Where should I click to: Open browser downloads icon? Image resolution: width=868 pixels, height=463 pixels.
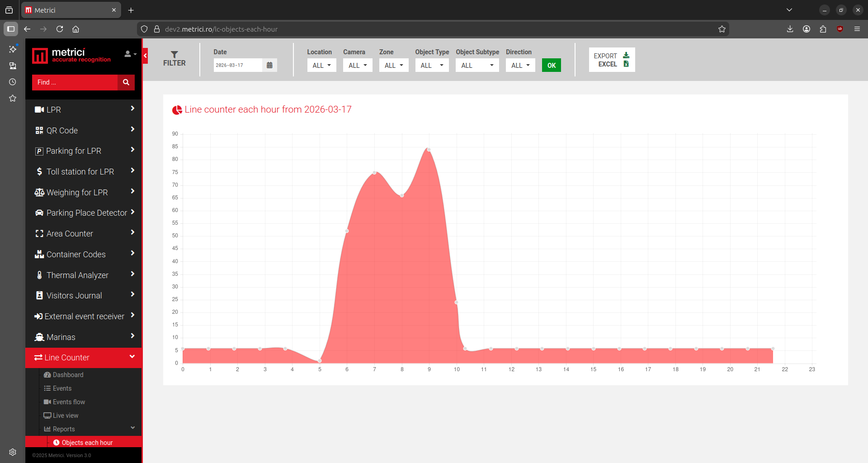790,29
